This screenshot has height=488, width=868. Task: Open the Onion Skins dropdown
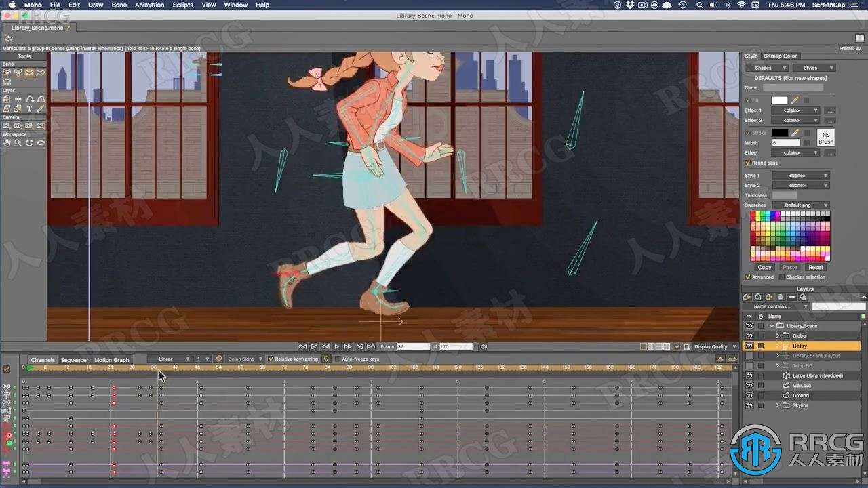[244, 359]
